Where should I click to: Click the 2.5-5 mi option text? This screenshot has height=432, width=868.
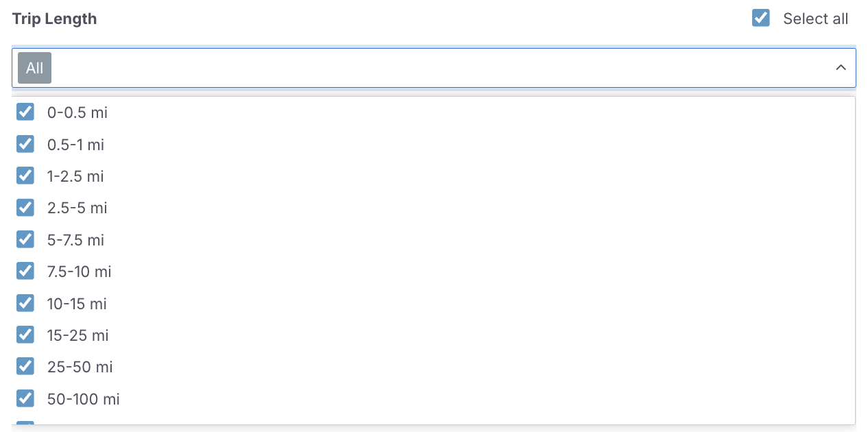pos(77,208)
